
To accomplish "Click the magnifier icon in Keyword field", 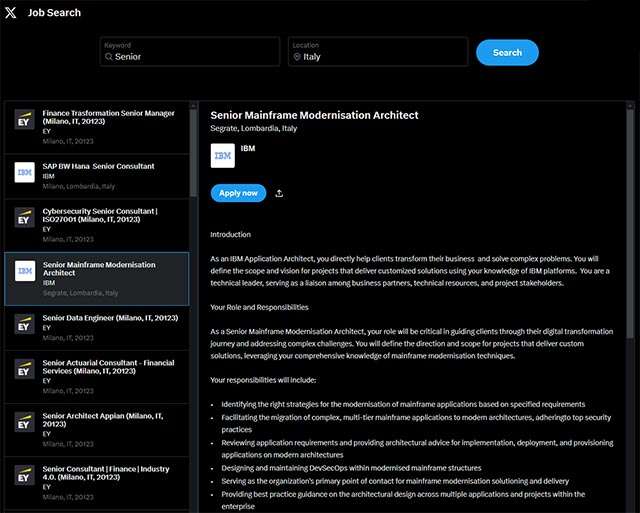I will [x=109, y=57].
